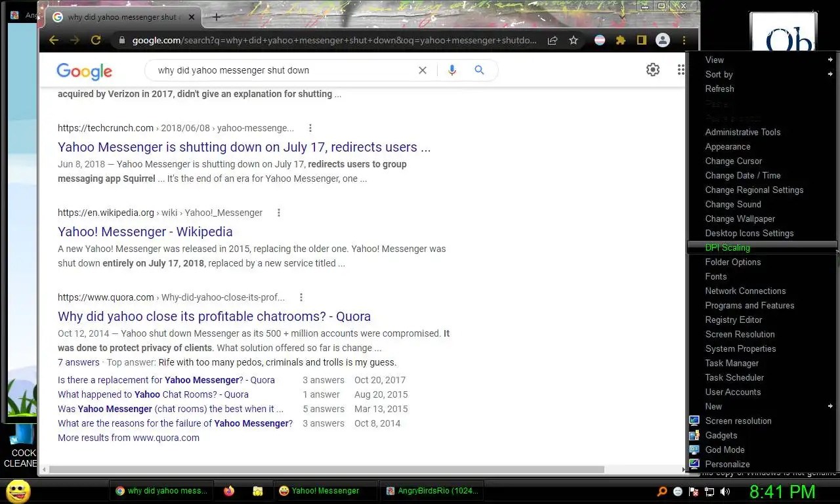Click the volume speaker tray icon
This screenshot has height=504, width=840.
(x=725, y=492)
